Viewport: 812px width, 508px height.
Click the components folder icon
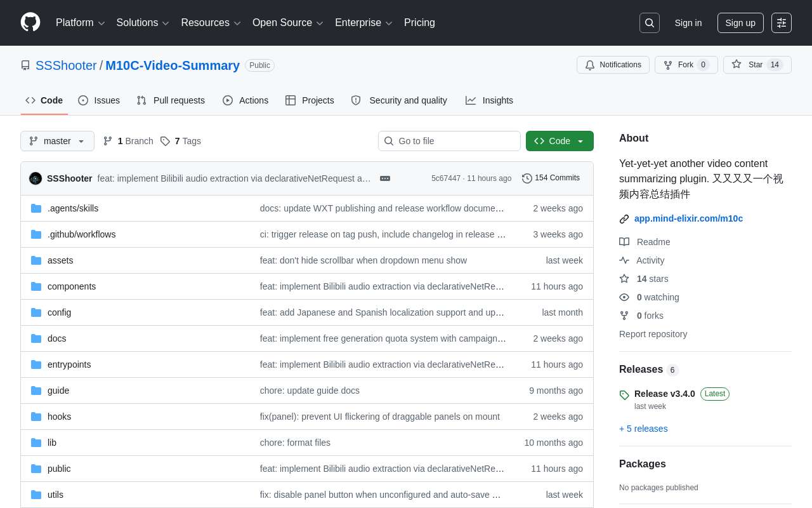(36, 286)
